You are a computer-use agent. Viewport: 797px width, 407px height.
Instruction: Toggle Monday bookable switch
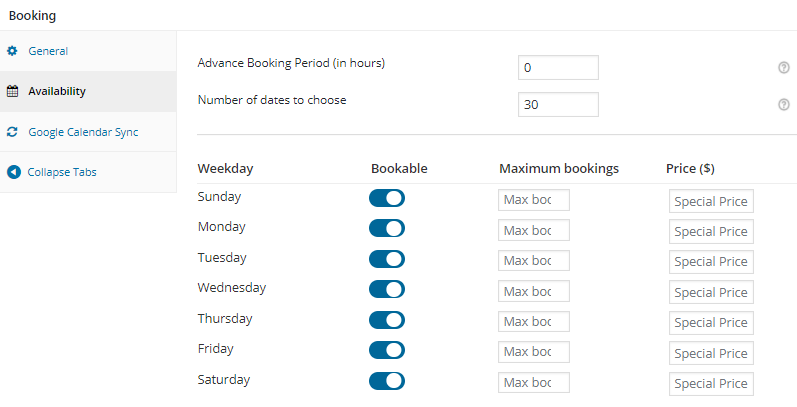pos(387,228)
